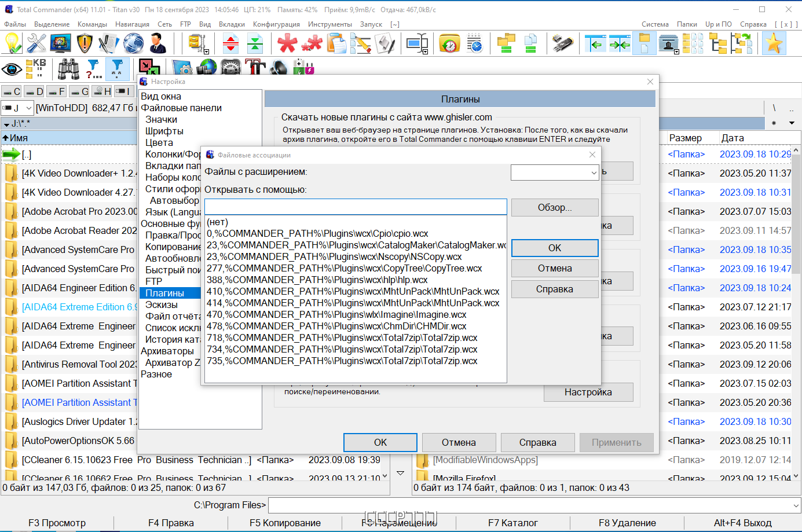Click the shield with exclamation mark icon
Image resolution: width=802 pixels, height=532 pixels.
[85, 43]
